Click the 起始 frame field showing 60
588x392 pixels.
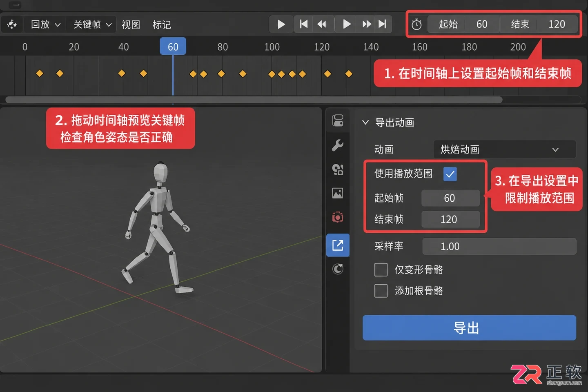point(463,24)
